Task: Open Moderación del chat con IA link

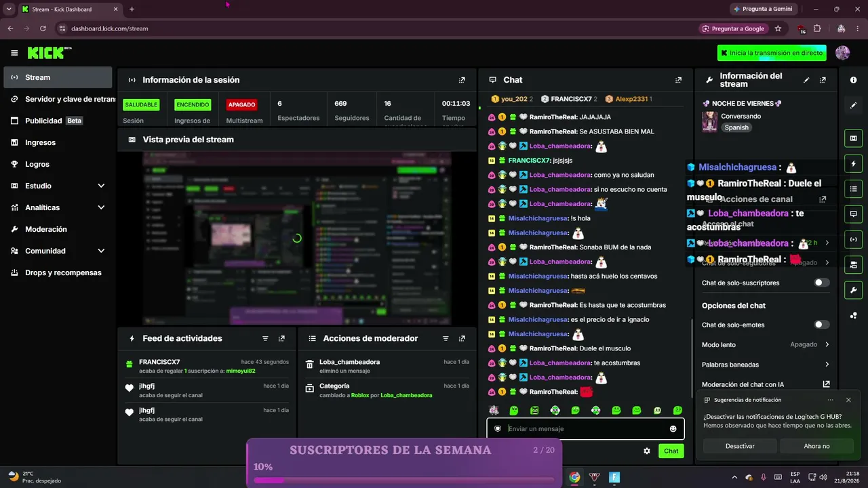Action: [766, 384]
